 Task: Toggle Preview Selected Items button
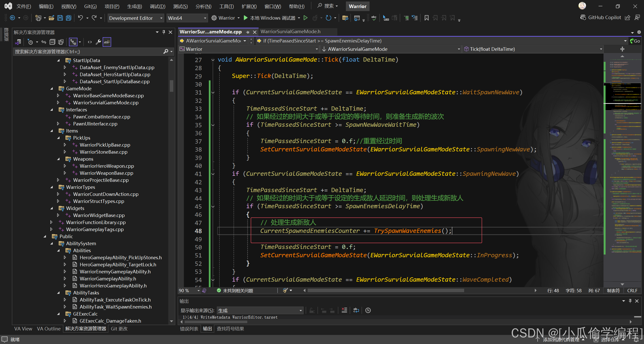coord(107,42)
